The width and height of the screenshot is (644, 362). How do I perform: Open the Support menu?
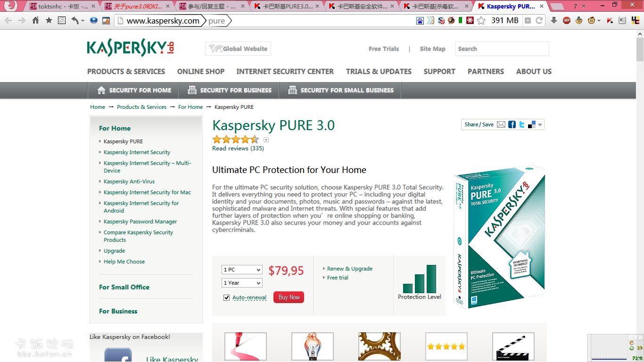click(439, 72)
